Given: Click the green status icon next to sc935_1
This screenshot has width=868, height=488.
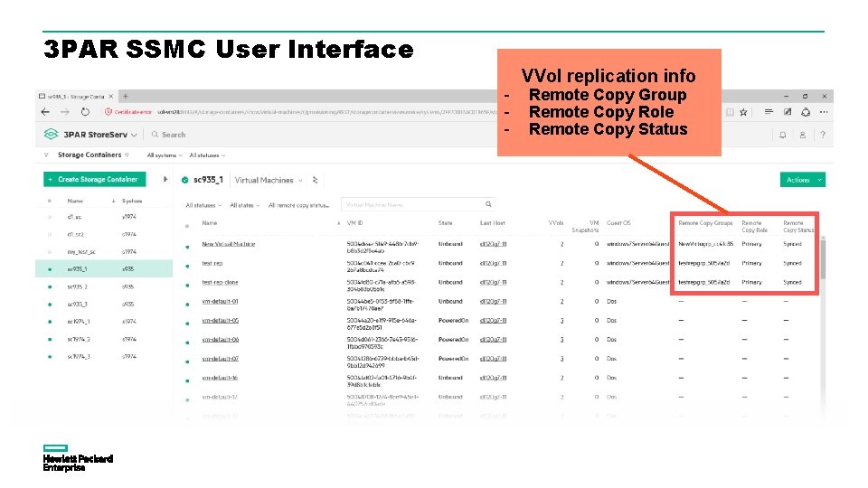Looking at the screenshot, I should [184, 180].
